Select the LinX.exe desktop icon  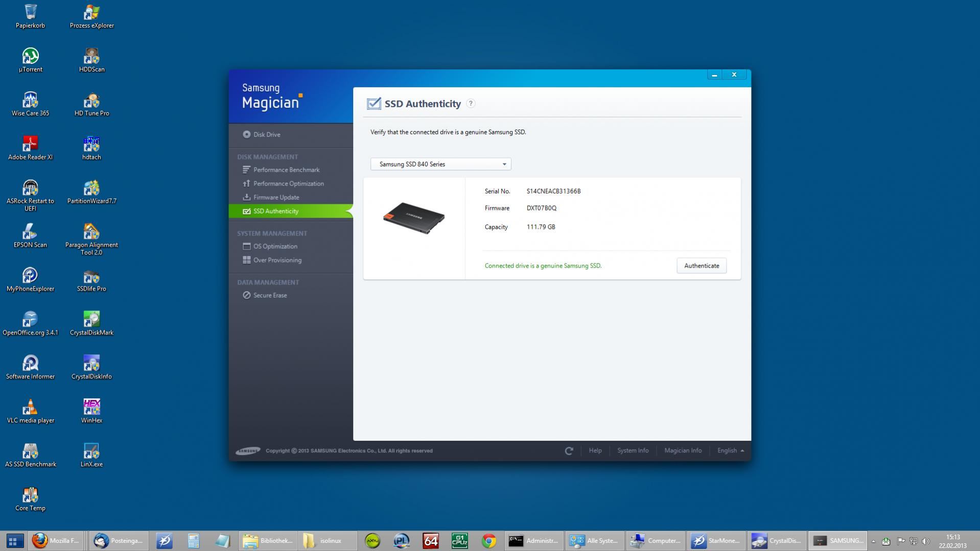coord(91,456)
